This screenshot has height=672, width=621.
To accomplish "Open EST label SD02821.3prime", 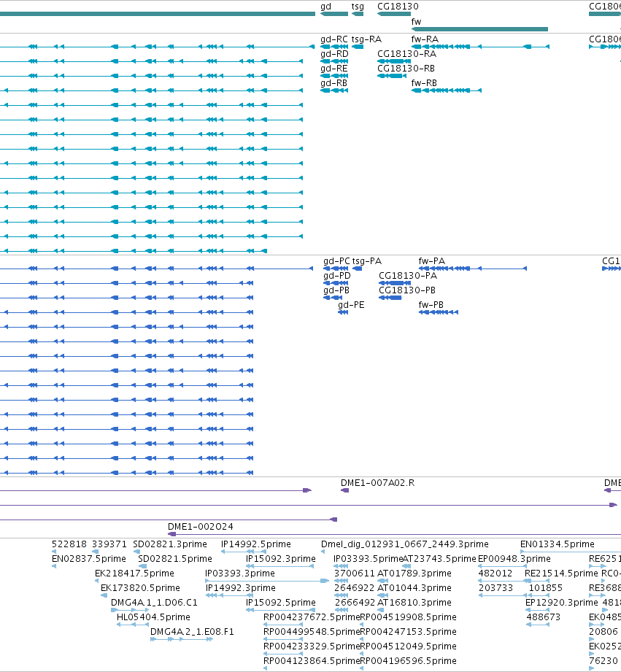I will (x=170, y=544).
